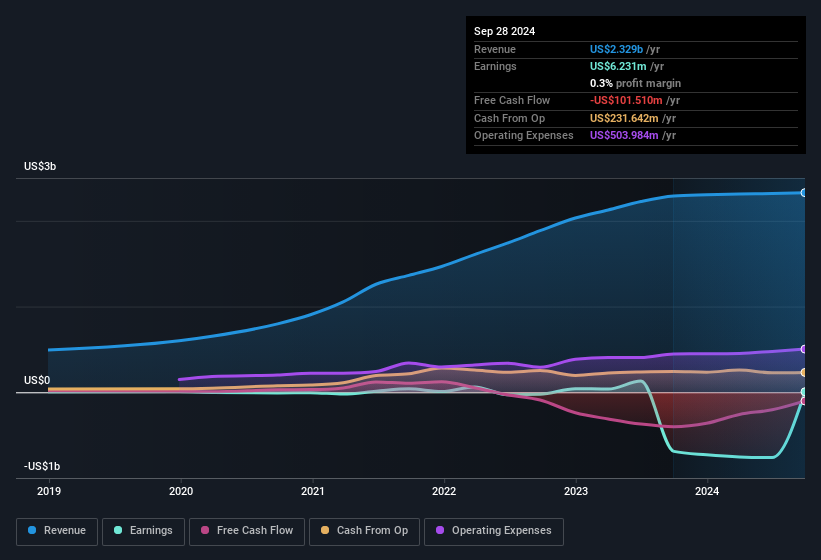
Task: Toggle the Revenue legend button
Action: point(57,530)
